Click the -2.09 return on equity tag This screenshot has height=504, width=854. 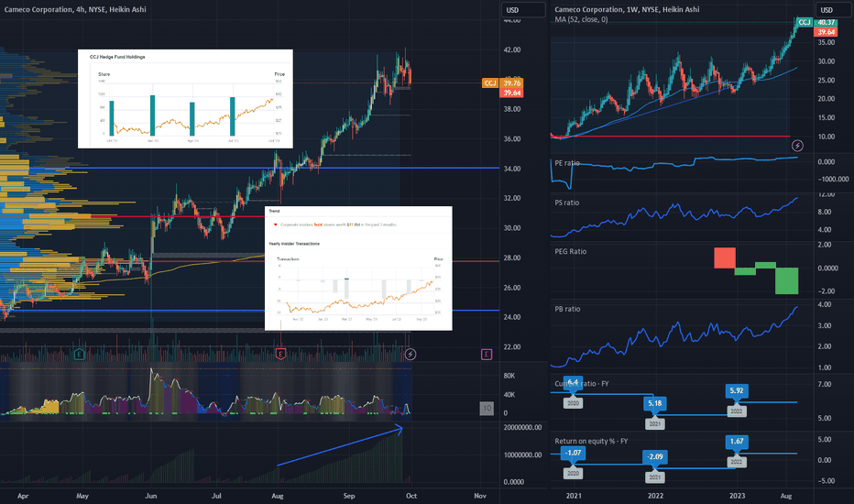click(654, 457)
